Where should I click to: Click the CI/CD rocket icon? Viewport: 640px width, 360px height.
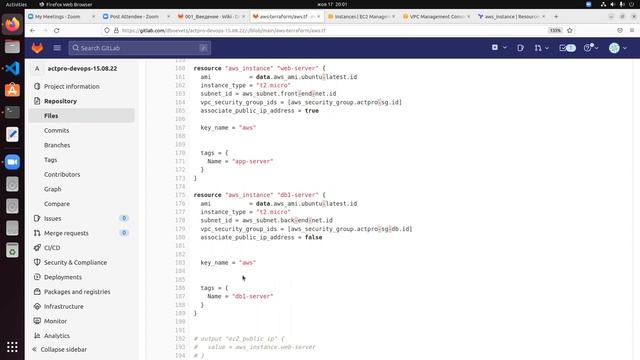coord(37,248)
